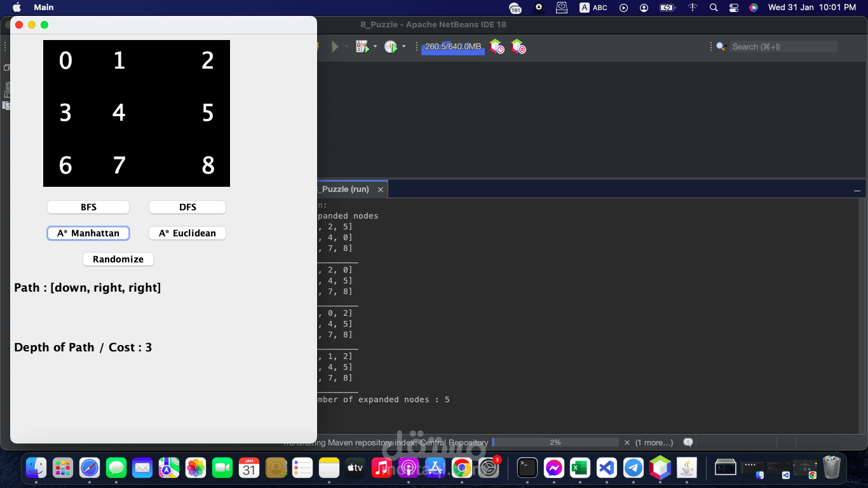Select the 8_Puzzle (run) output tab

pyautogui.click(x=345, y=189)
